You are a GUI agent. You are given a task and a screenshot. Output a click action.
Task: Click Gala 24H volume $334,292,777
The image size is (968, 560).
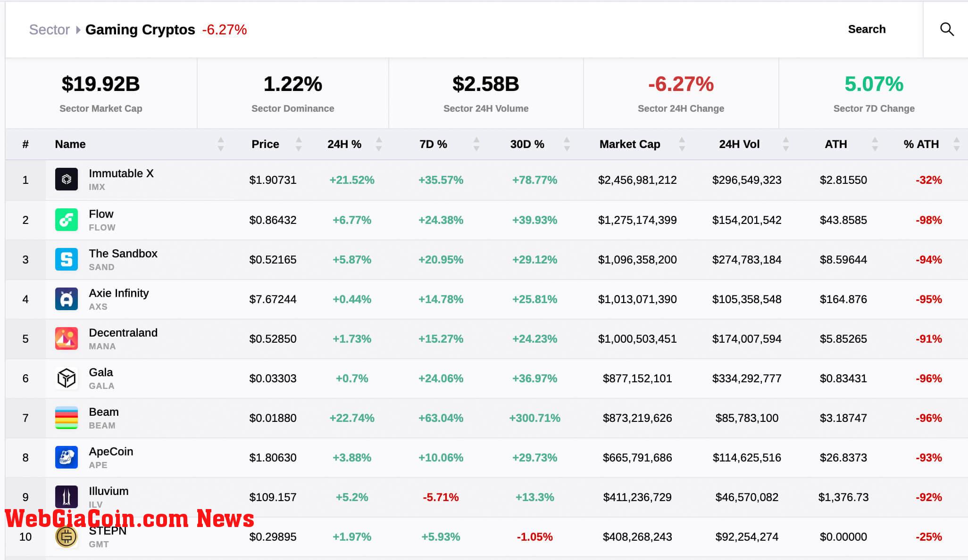click(747, 379)
